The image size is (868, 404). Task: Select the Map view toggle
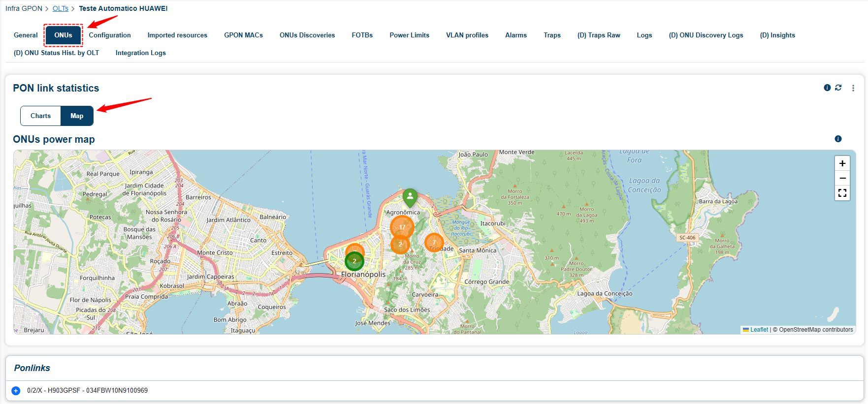[x=77, y=116]
